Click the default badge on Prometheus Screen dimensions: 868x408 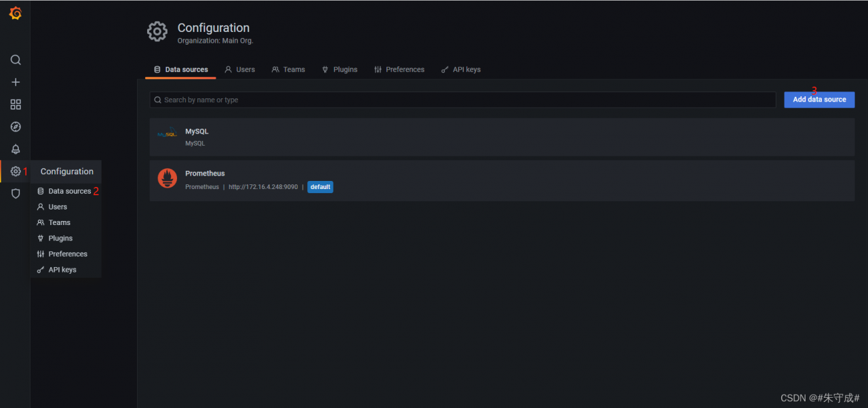(320, 187)
